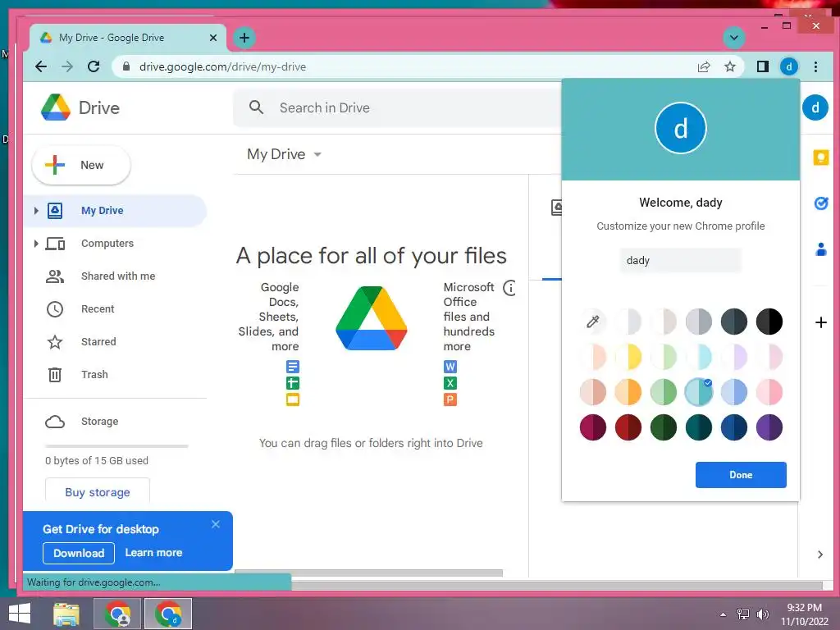
Task: Open a new browser tab
Action: 244,38
